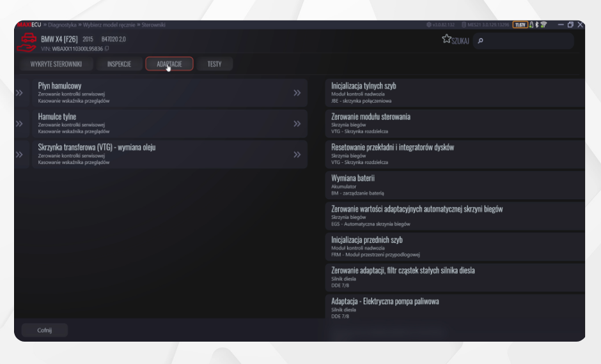Click the engine code B47D20 2.0
The width and height of the screenshot is (601, 364).
(113, 39)
